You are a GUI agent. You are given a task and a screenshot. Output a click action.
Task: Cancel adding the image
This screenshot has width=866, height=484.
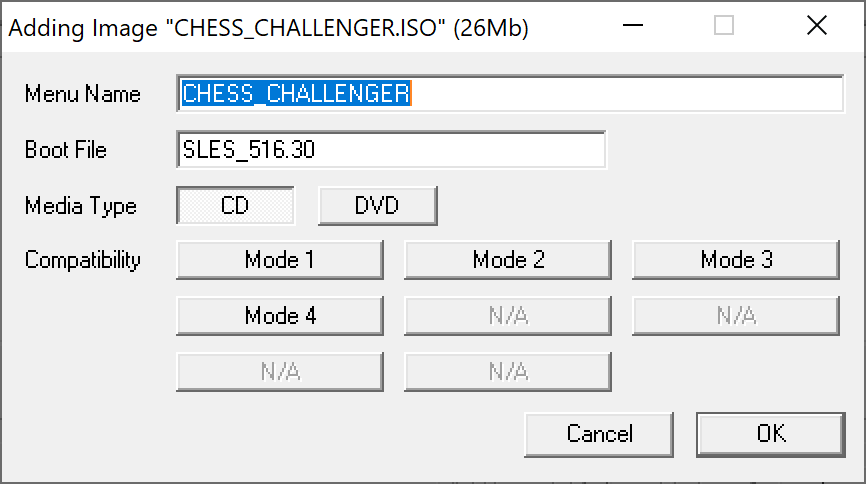[x=599, y=433]
